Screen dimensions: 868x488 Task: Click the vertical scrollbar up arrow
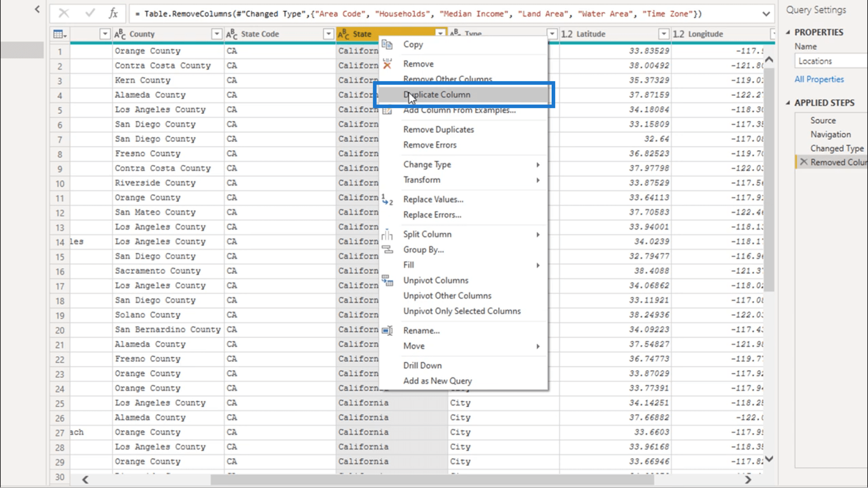[769, 59]
